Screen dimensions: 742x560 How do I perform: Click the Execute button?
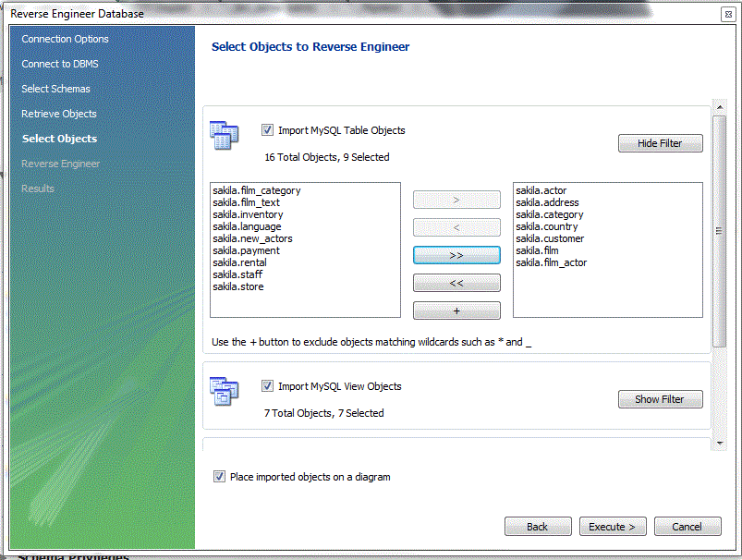(613, 526)
